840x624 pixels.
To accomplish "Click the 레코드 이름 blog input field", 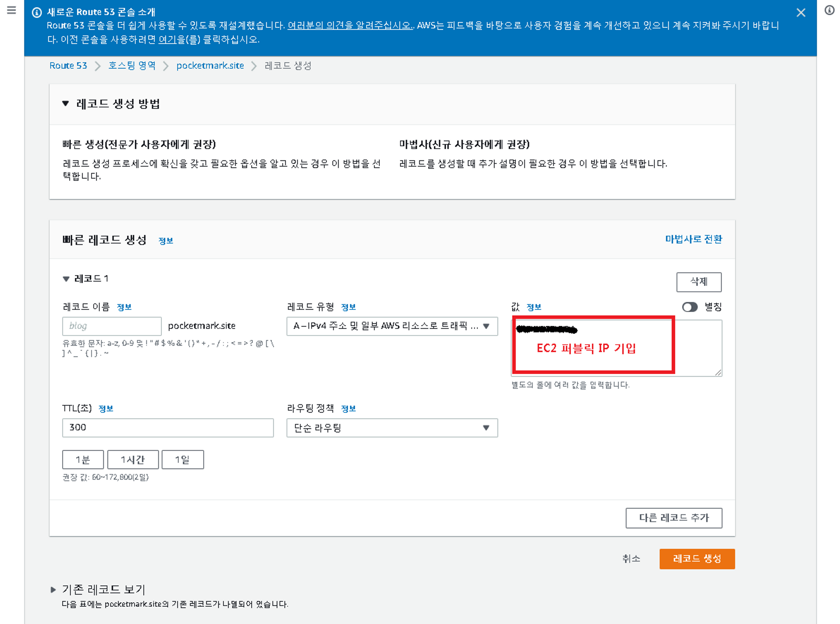I will click(112, 326).
